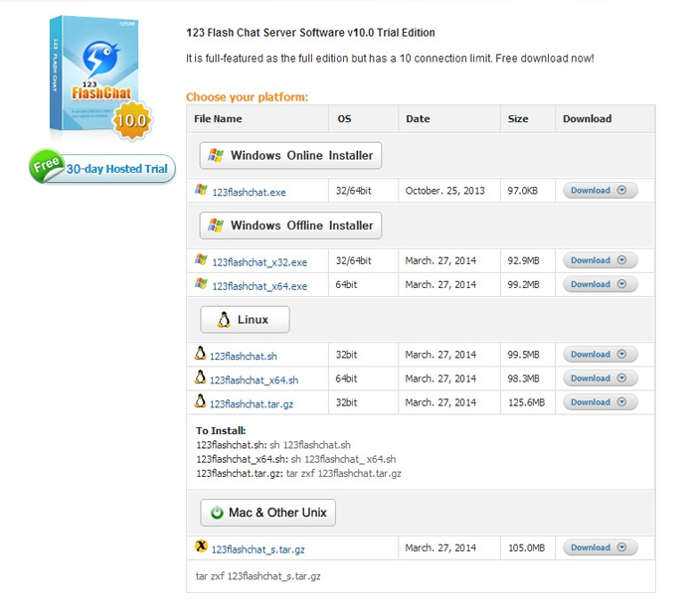
Task: Open the 123flashchat.sh file link
Action: click(x=243, y=356)
